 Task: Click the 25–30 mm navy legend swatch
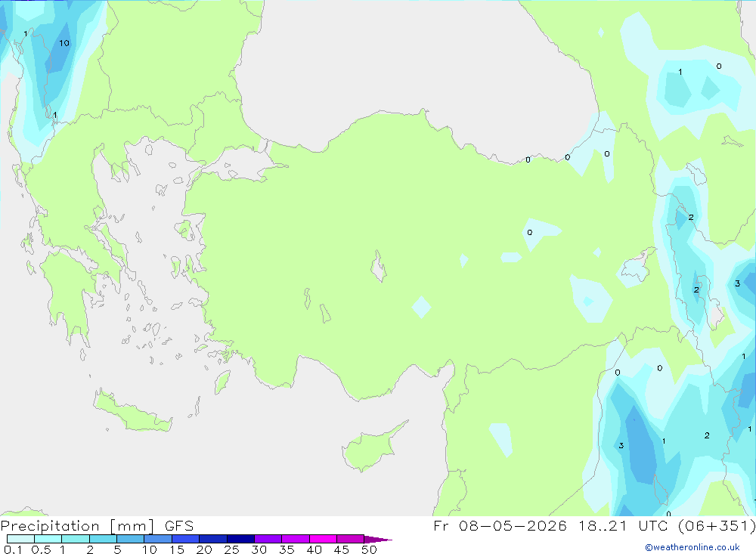[x=240, y=539]
